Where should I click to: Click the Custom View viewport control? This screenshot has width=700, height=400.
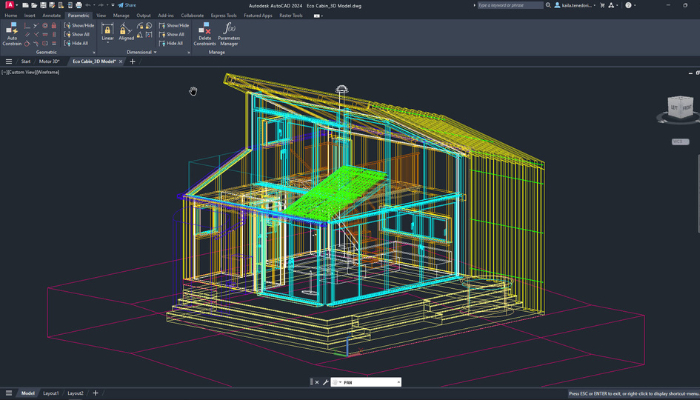[x=22, y=72]
